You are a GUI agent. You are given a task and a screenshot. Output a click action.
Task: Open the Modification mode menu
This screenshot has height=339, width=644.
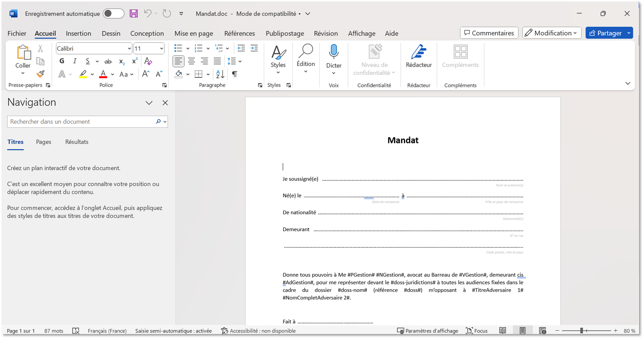tap(552, 33)
